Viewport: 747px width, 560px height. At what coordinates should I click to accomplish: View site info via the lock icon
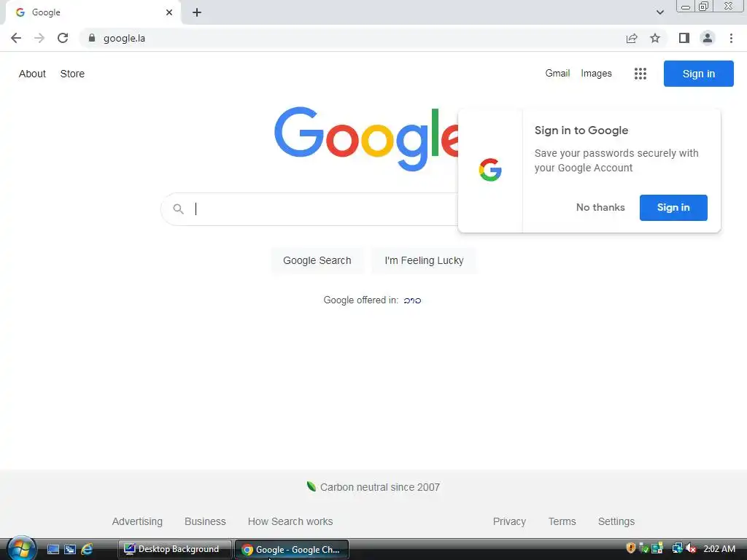92,38
